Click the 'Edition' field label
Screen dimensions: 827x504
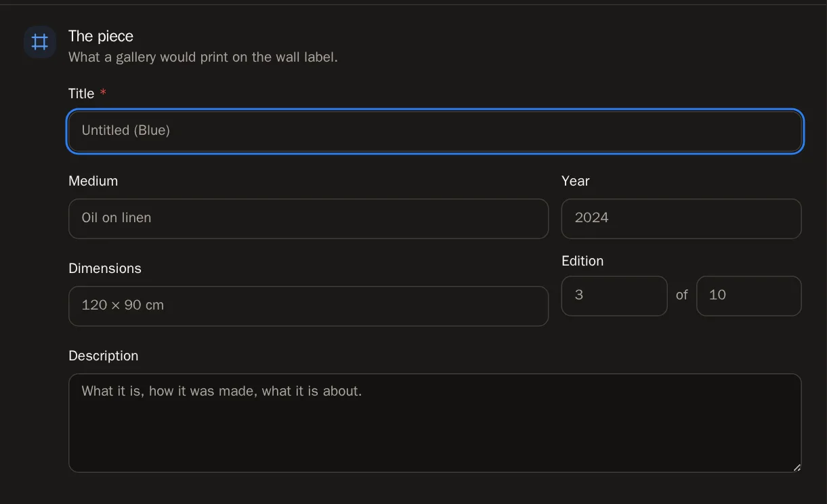click(582, 261)
